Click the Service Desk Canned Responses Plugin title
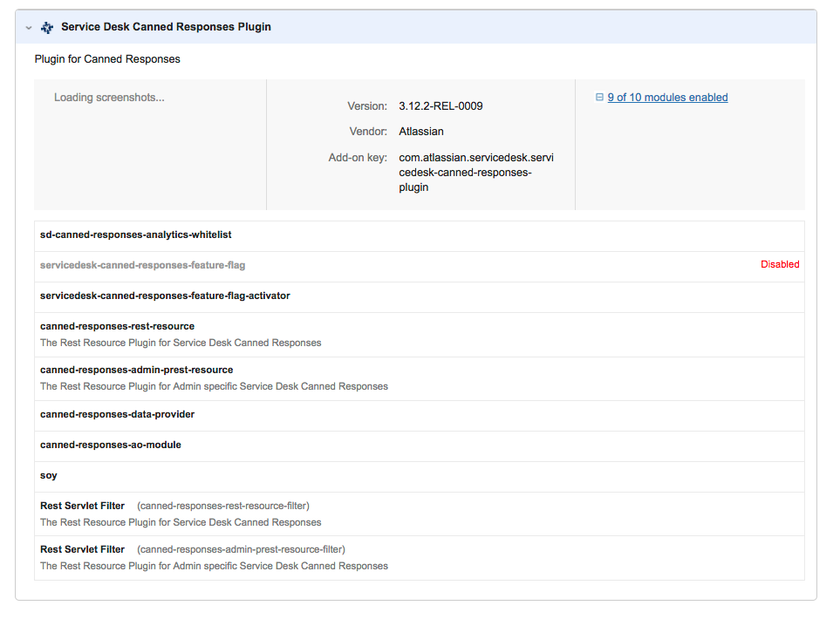 pos(166,27)
